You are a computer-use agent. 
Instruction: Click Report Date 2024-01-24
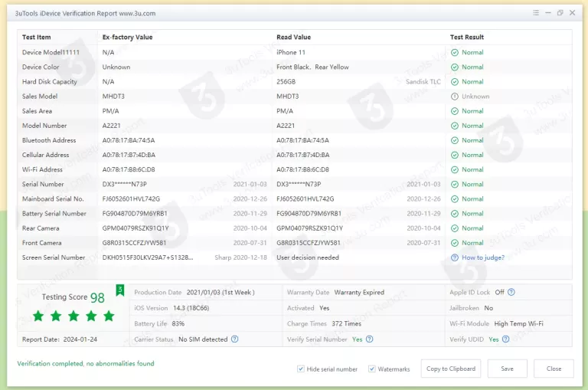click(59, 339)
